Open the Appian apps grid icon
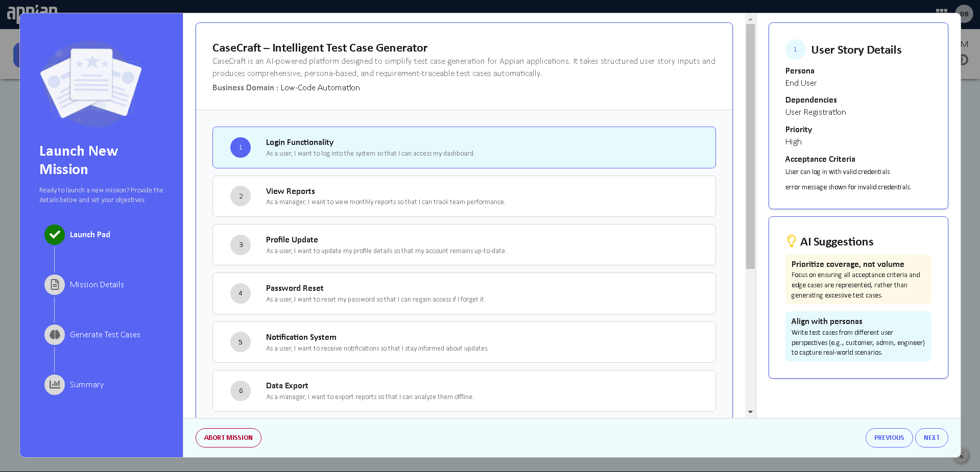Screen dimensions: 980x472 point(941,11)
